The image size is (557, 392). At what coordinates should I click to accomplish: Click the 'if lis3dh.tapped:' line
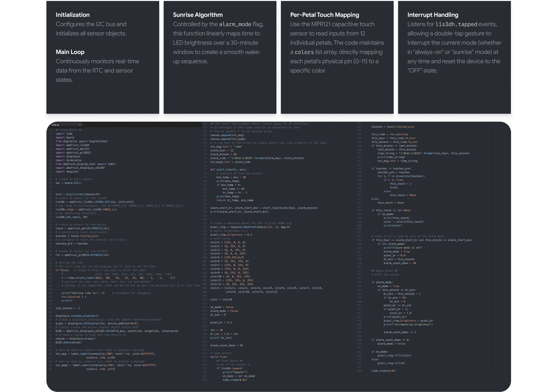pos(229,368)
